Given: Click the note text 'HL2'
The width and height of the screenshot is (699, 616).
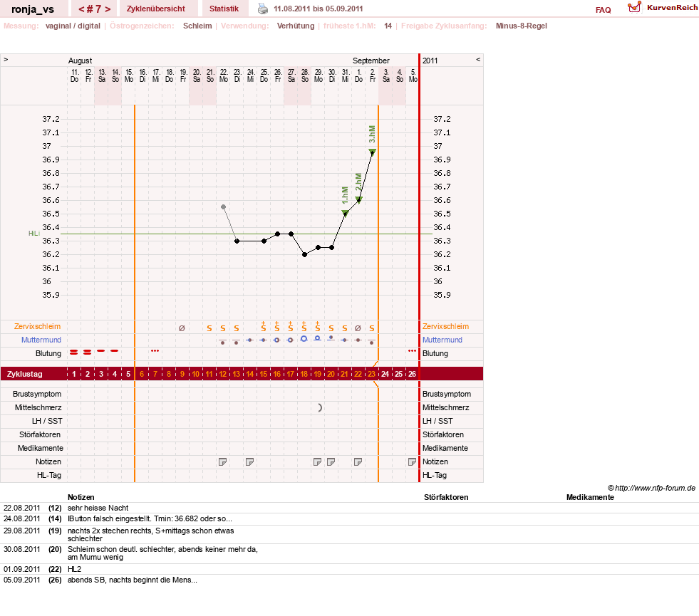Looking at the screenshot, I should (x=74, y=569).
